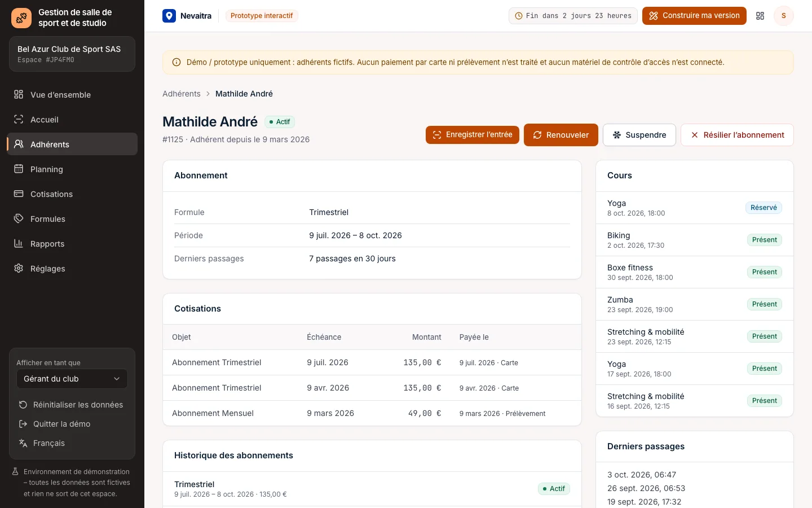Click Résilier l'abonnement button
Viewport: 812px width, 508px height.
click(x=737, y=135)
